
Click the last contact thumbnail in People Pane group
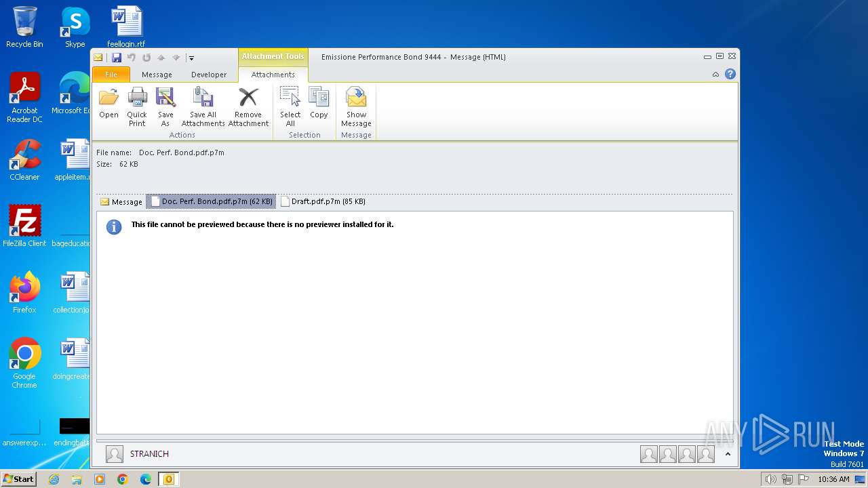706,454
